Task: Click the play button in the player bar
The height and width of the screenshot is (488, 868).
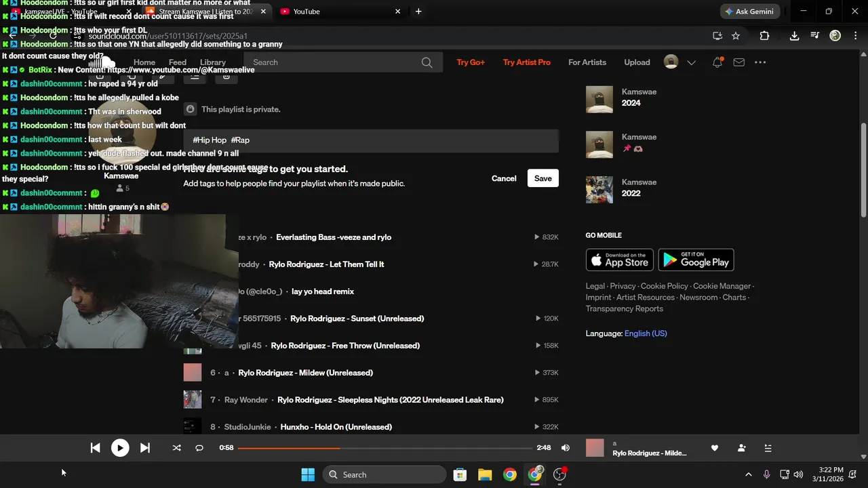Action: click(120, 448)
